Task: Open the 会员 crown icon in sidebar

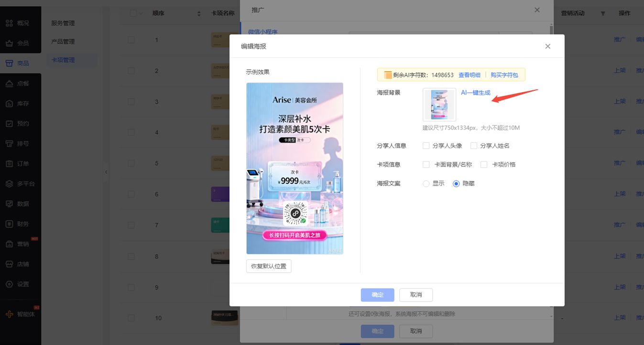Action: click(x=9, y=43)
